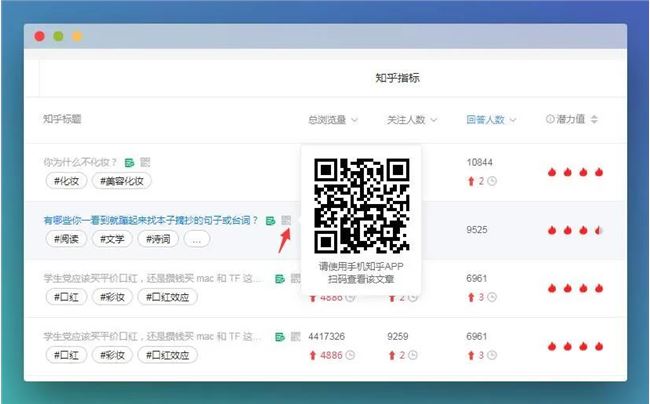Viewport: 650px width, 404px height.
Task: Show QR code icon beside 你为什么不化妆？
Action: (145, 162)
